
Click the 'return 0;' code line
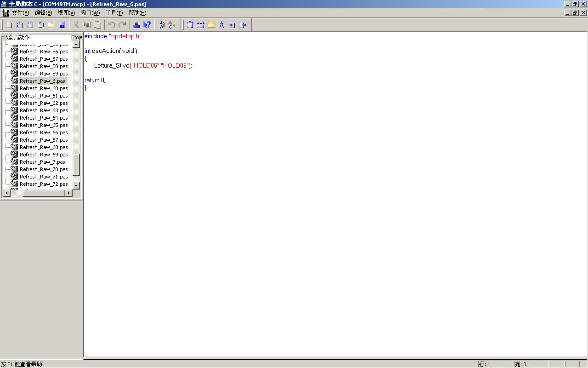[95, 80]
